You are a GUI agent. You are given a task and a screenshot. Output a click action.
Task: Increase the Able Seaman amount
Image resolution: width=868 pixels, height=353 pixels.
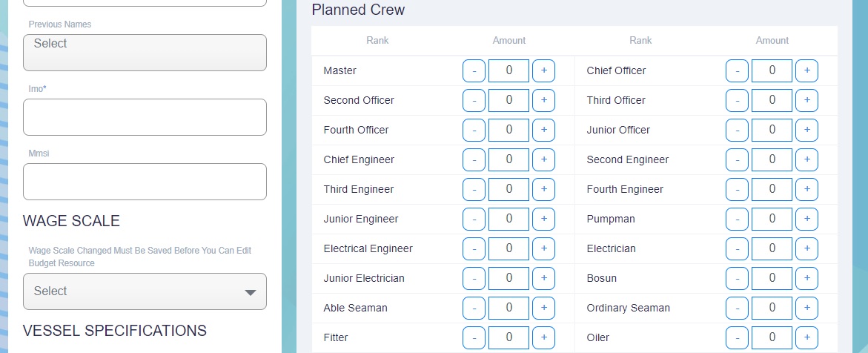tap(543, 308)
